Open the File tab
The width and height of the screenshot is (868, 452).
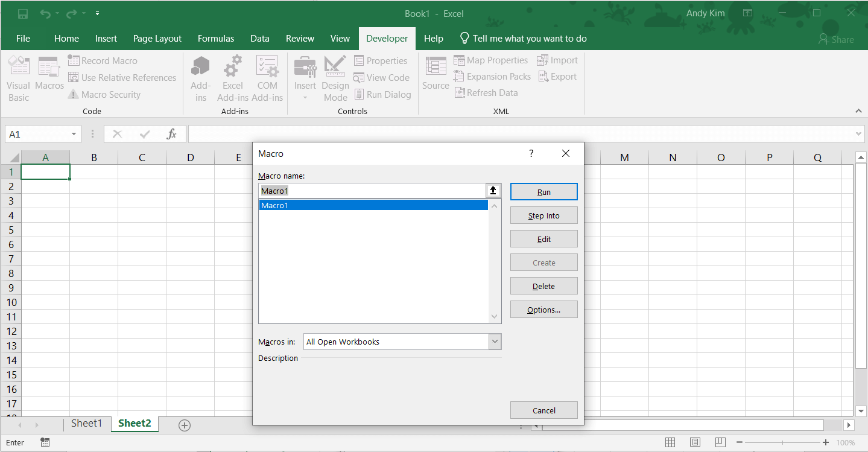point(23,38)
